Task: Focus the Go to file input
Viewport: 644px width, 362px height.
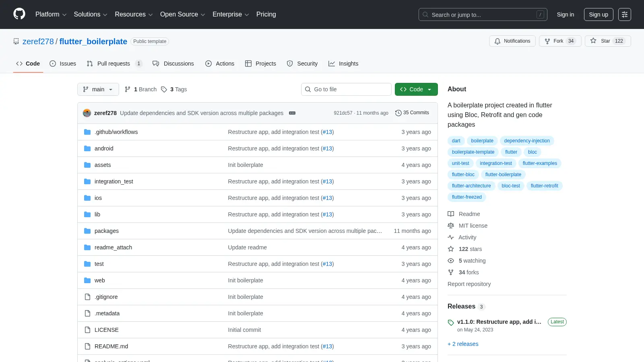Action: click(x=346, y=89)
